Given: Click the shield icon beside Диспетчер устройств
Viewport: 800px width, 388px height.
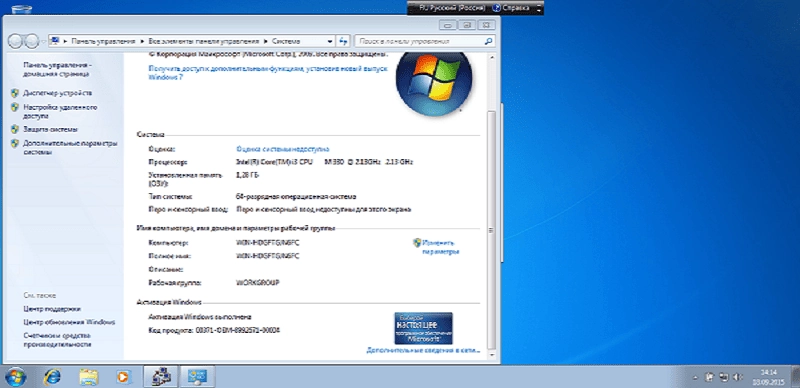Looking at the screenshot, I should tap(15, 93).
